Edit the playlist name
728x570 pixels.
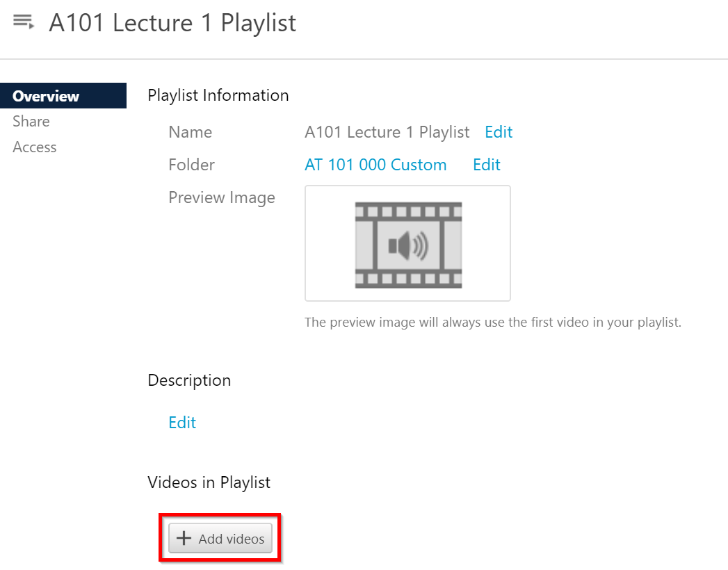(499, 132)
